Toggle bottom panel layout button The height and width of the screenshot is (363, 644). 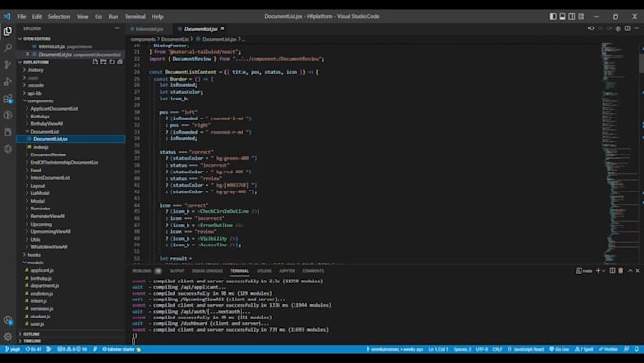[563, 16]
